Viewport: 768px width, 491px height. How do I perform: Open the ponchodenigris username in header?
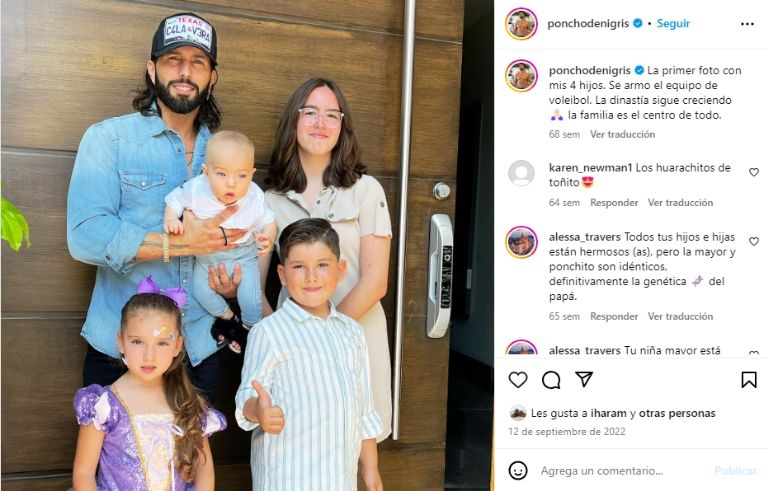[588, 24]
